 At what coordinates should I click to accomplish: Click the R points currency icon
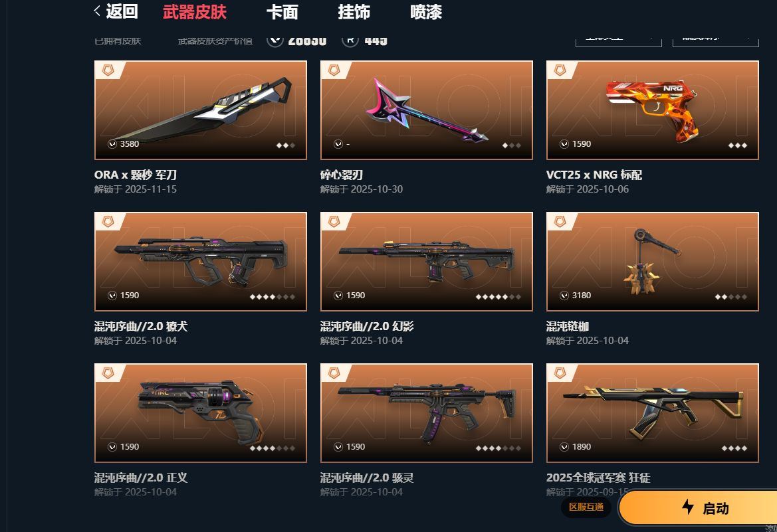click(350, 41)
